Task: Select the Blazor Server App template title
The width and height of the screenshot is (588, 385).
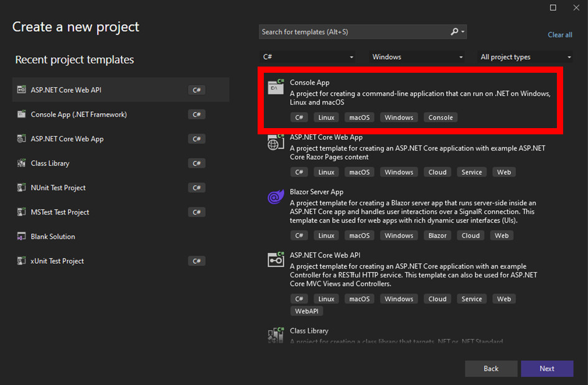Action: pyautogui.click(x=317, y=192)
